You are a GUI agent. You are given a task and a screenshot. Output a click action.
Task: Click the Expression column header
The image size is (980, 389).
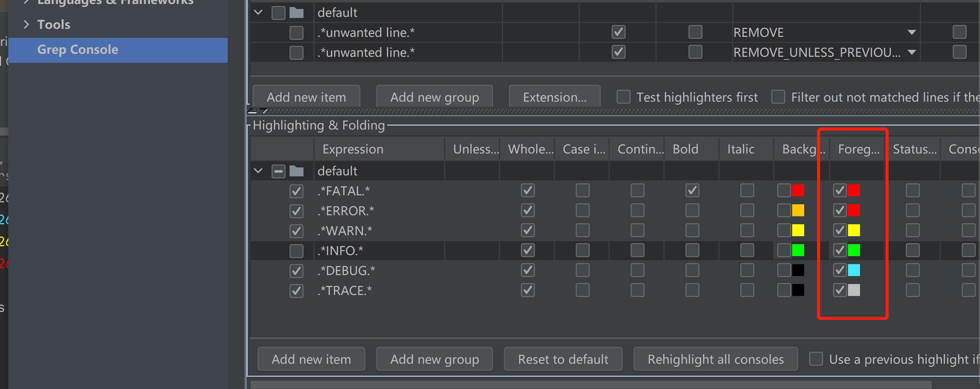[x=353, y=149]
